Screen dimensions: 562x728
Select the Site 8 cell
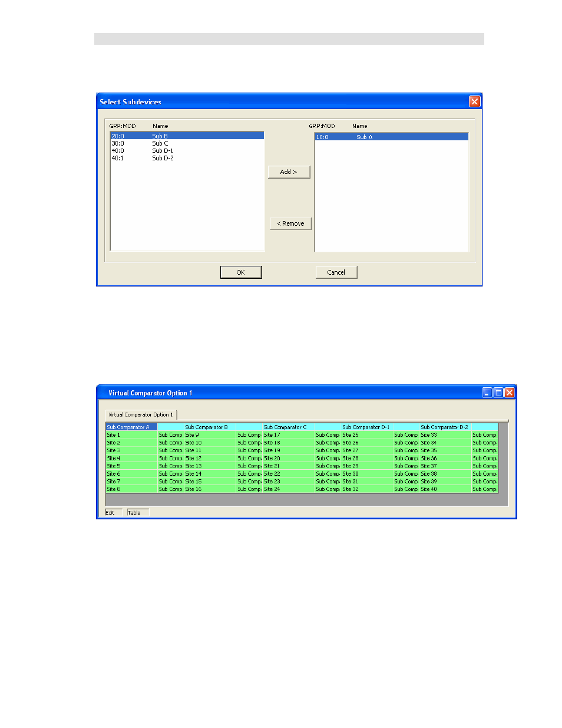click(131, 489)
